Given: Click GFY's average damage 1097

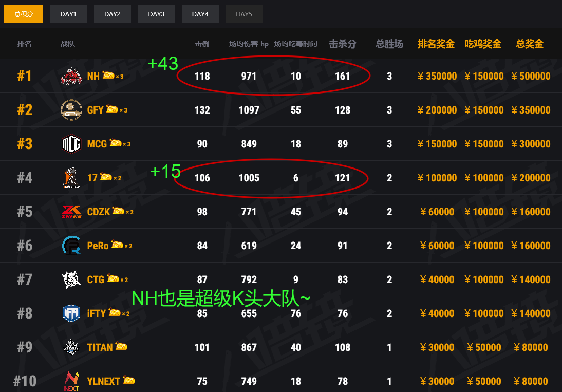Looking at the screenshot, I should (249, 110).
